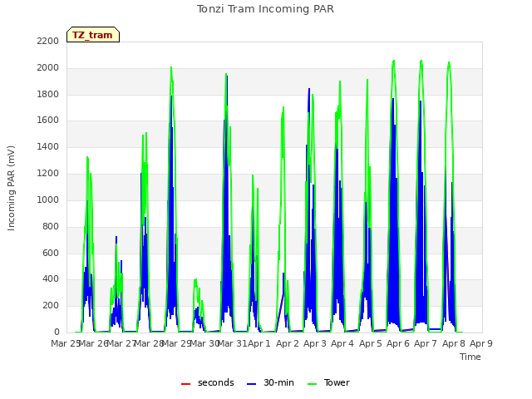532x399 pixels.
Task: Click the Apr 3 x-axis tick label
Action: [315, 343]
